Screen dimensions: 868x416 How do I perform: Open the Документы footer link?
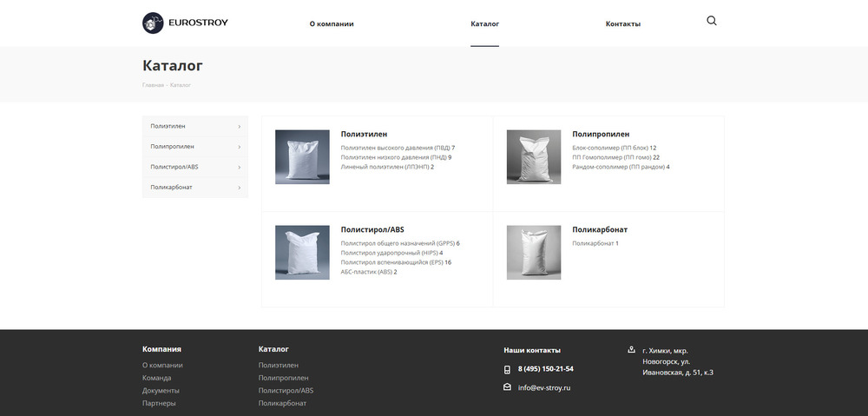pyautogui.click(x=161, y=391)
